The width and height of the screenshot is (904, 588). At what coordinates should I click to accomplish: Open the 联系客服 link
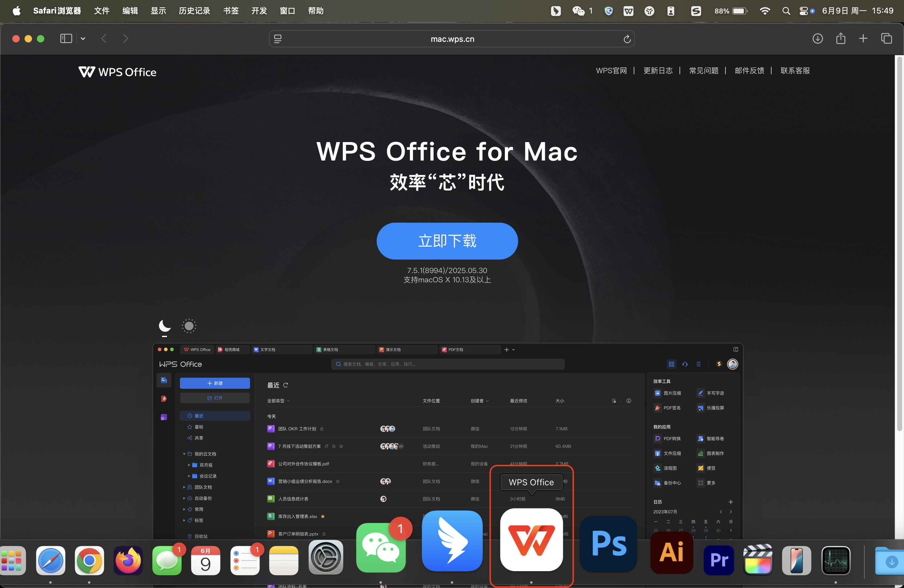coord(795,71)
